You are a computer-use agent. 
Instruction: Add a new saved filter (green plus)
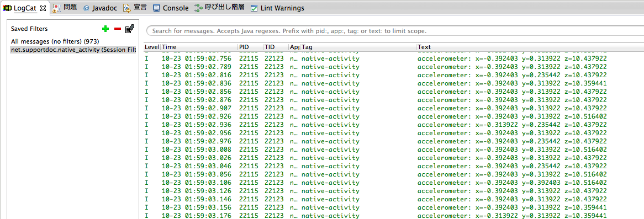click(105, 29)
